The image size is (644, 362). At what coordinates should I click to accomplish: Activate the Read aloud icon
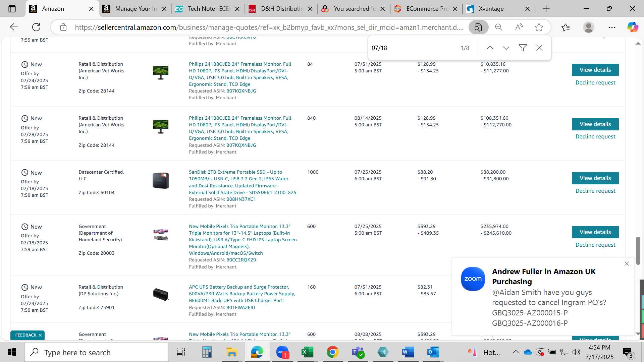click(x=519, y=27)
